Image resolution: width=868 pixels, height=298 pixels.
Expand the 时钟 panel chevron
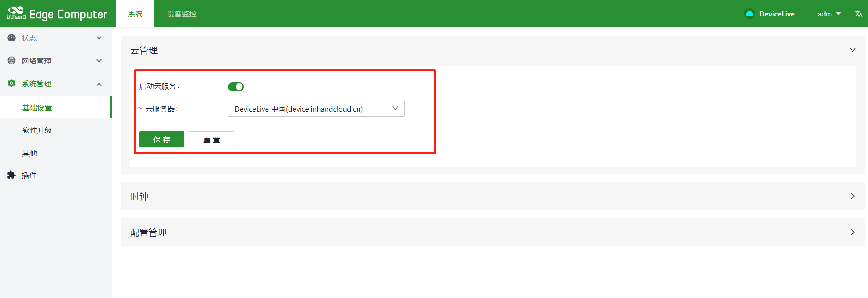click(x=852, y=196)
